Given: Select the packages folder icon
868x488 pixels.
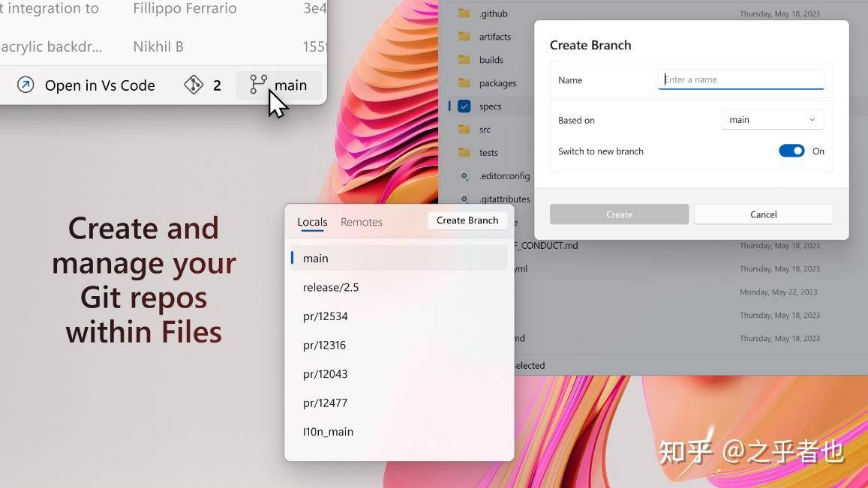Looking at the screenshot, I should [x=464, y=83].
